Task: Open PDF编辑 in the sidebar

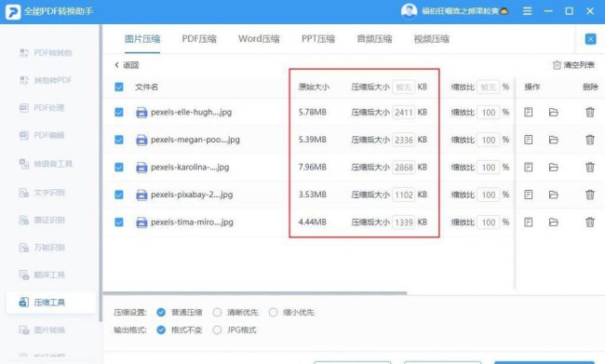Action: click(x=42, y=135)
